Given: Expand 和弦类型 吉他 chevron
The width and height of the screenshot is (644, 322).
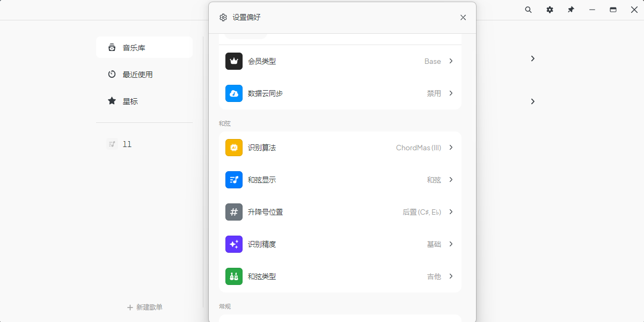Looking at the screenshot, I should click(x=451, y=276).
